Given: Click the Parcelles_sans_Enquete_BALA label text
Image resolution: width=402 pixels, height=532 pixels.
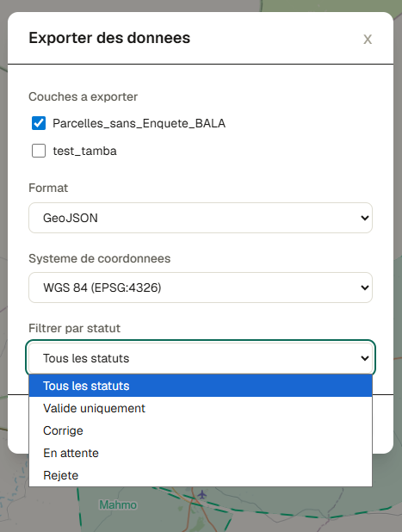Looking at the screenshot, I should (x=139, y=123).
